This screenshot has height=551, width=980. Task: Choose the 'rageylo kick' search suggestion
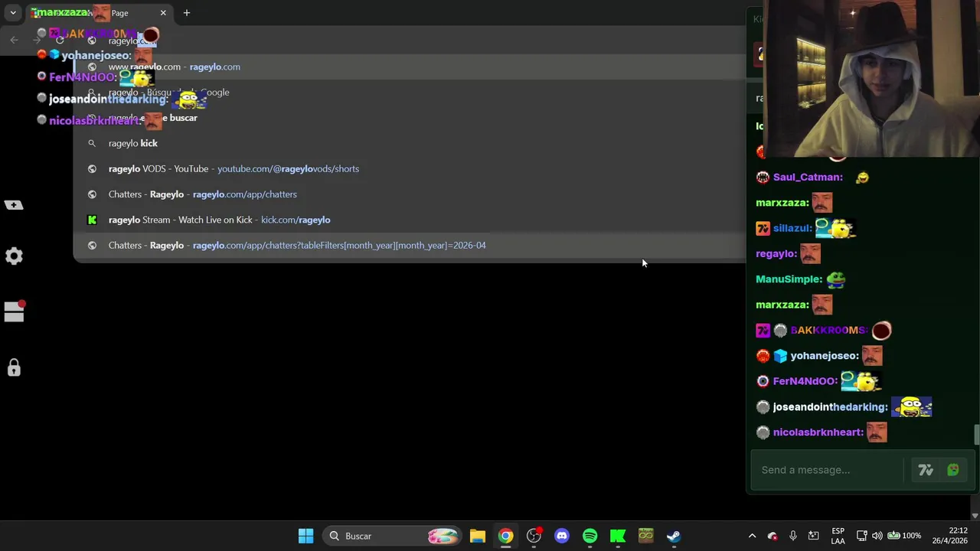coord(409,143)
